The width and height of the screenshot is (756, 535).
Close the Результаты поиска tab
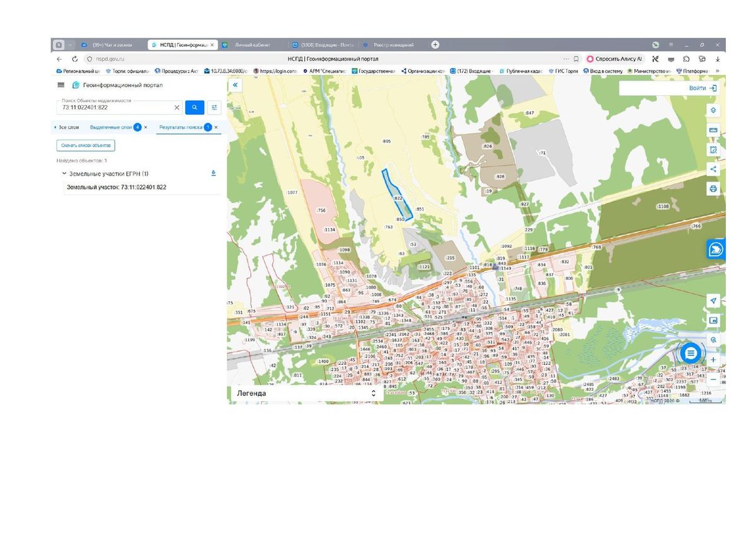pos(216,127)
